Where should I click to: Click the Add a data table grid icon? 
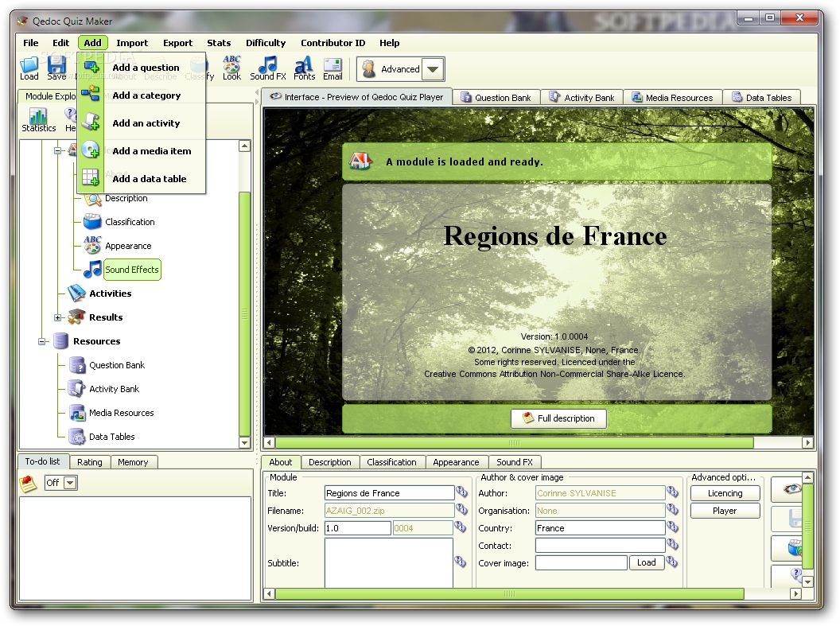pos(91,177)
